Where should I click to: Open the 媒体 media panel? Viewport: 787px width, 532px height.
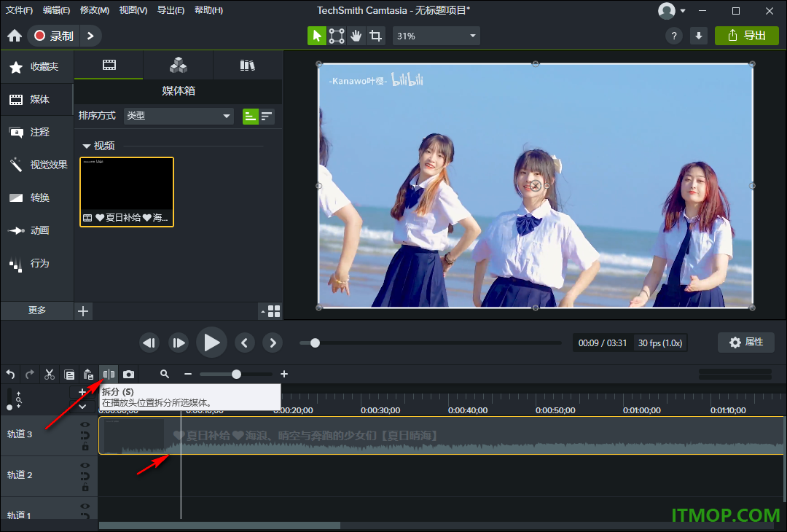coord(37,99)
